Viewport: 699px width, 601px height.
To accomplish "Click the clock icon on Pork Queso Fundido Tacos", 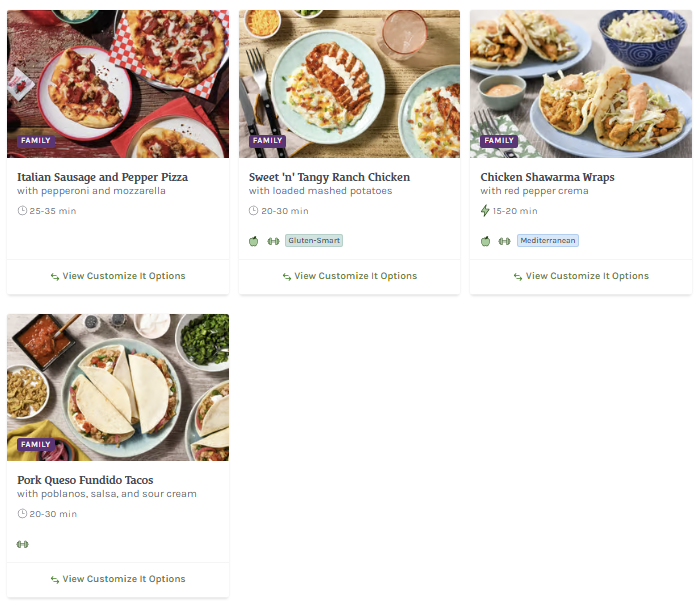I will [23, 514].
